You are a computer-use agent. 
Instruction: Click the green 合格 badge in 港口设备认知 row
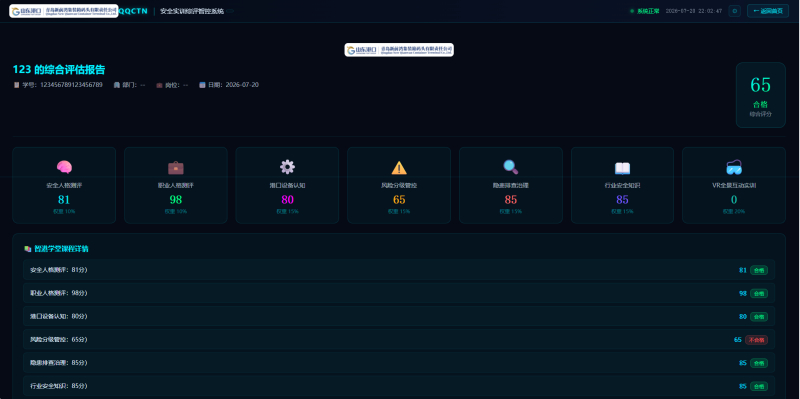(759, 316)
